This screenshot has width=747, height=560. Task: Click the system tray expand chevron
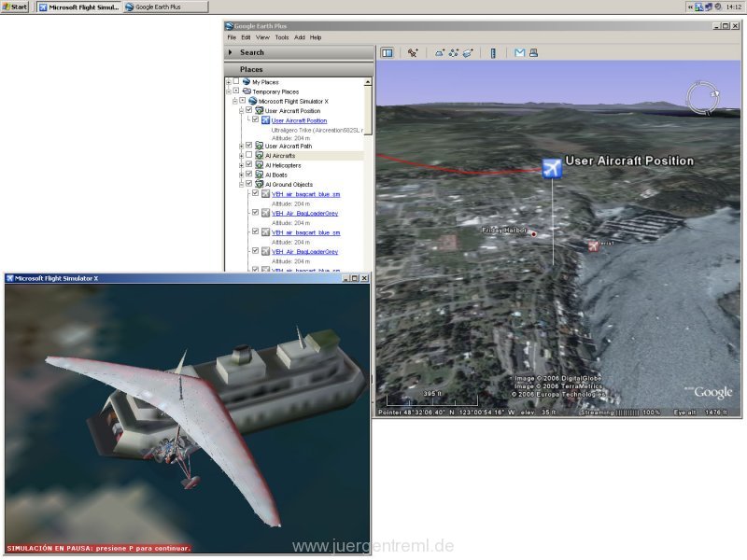pos(690,7)
